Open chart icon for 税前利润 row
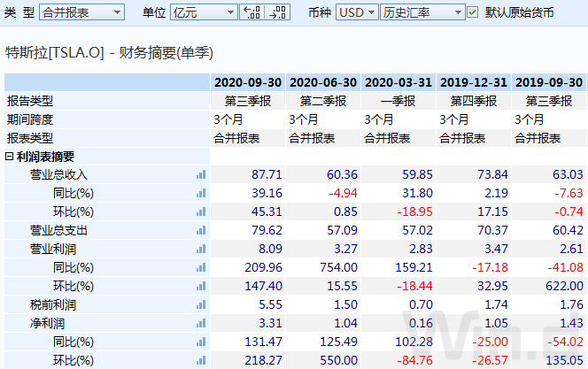 [x=201, y=304]
